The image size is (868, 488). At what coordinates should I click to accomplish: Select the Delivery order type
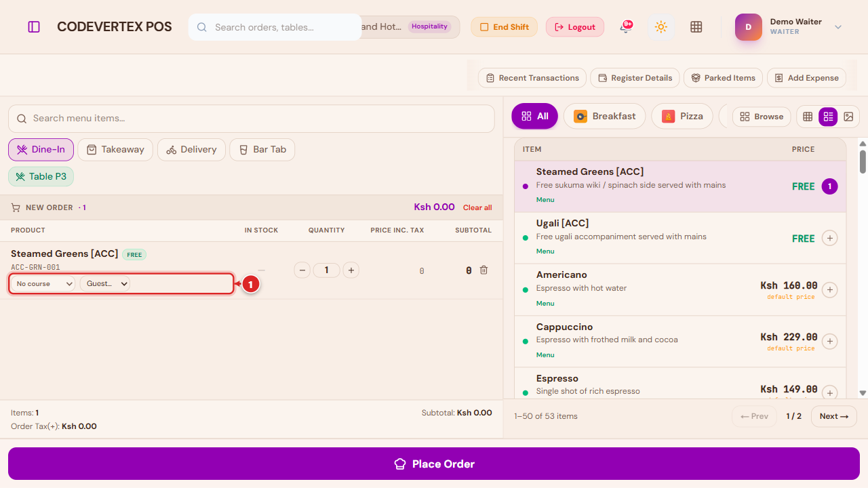tap(191, 150)
